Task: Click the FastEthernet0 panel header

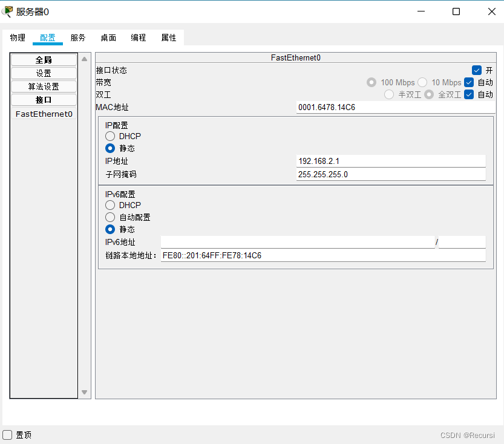Action: (296, 57)
